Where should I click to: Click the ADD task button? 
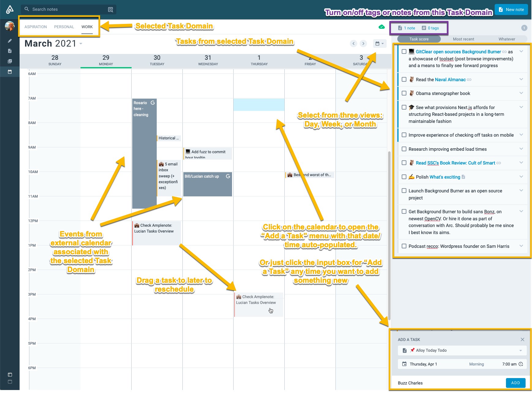pyautogui.click(x=515, y=383)
